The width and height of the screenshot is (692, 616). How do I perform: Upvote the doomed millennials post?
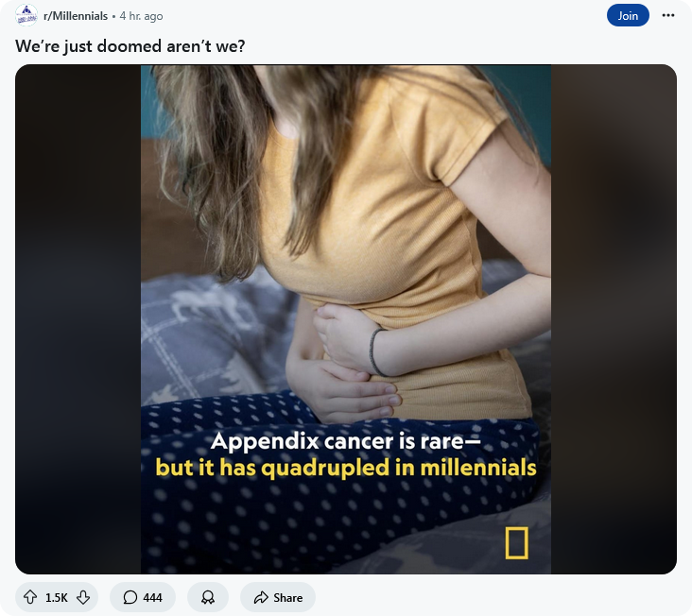click(30, 597)
